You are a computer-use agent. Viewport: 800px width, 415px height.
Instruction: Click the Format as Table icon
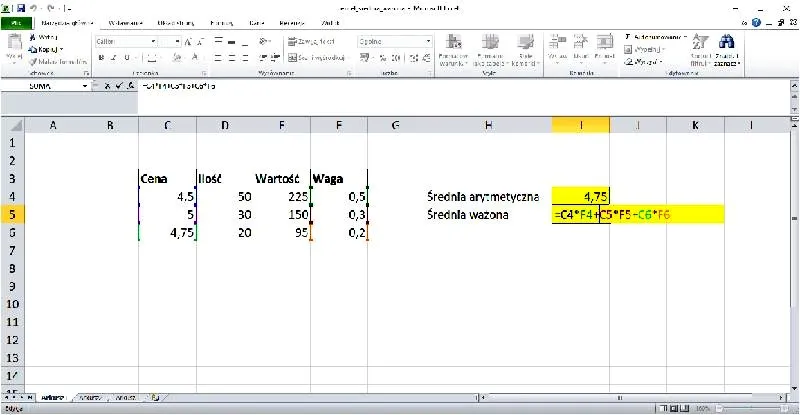(490, 42)
